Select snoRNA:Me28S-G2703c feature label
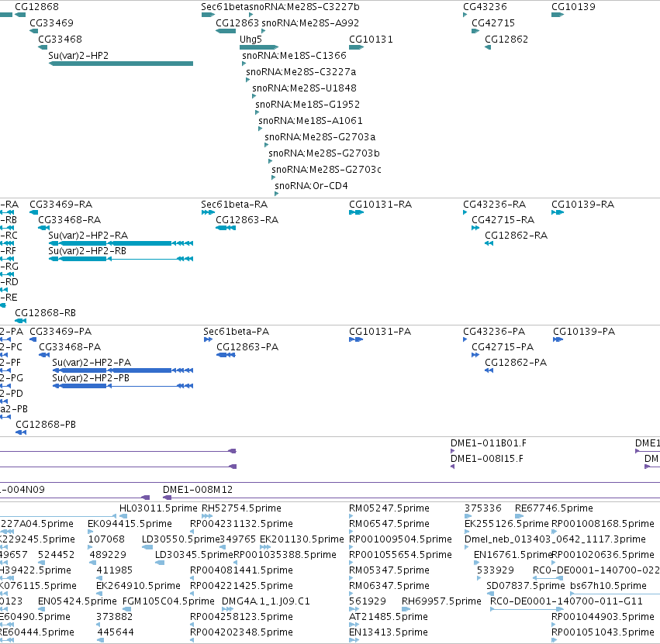660x644 pixels. 327,170
